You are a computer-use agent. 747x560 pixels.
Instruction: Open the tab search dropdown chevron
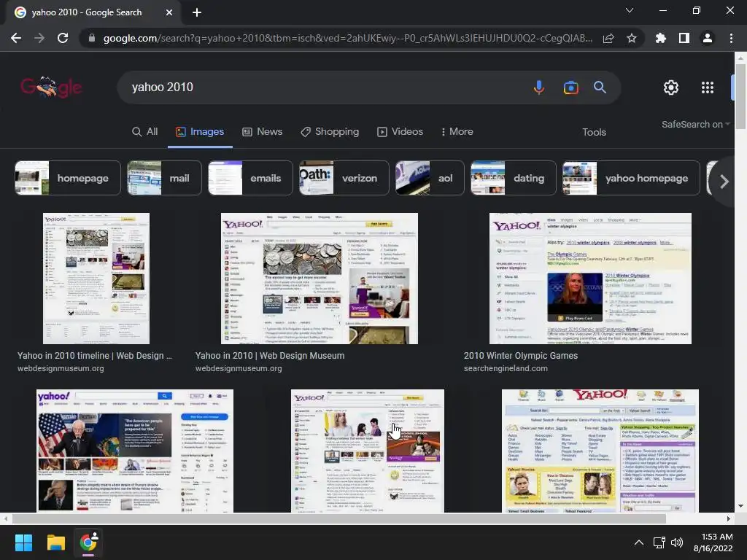click(x=630, y=10)
